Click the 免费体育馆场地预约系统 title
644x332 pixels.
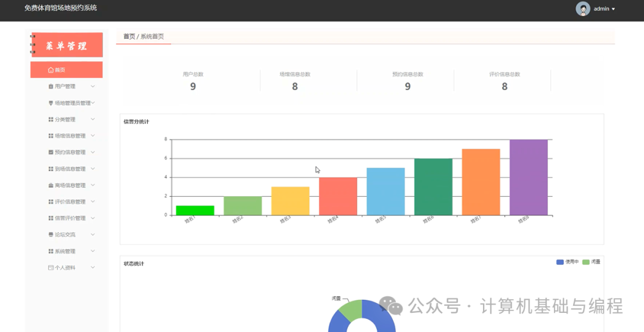click(61, 8)
